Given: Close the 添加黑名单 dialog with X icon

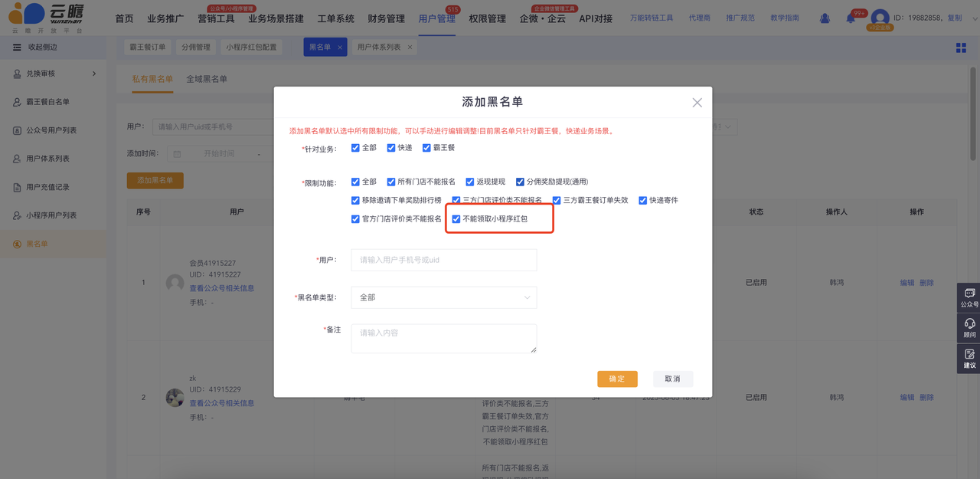Looking at the screenshot, I should pos(697,102).
